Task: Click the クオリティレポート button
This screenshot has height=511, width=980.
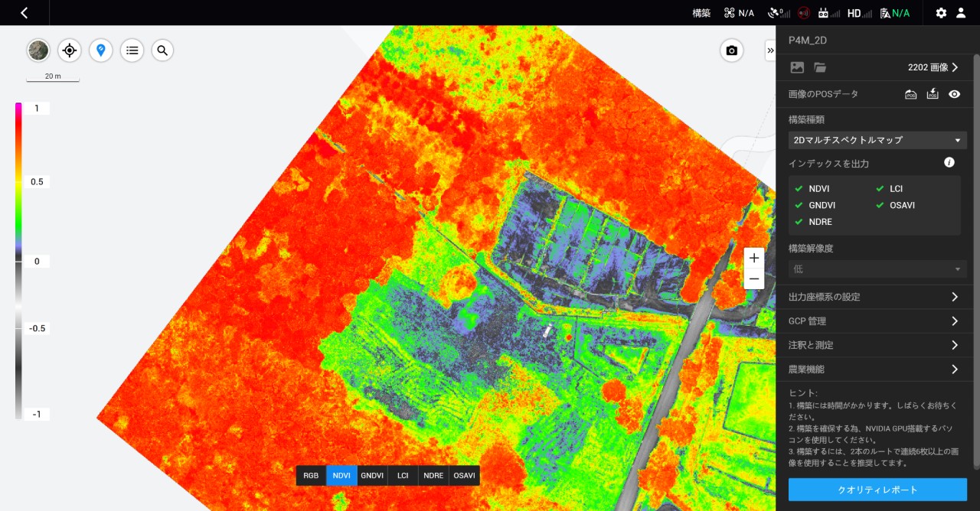Action: [x=877, y=490]
